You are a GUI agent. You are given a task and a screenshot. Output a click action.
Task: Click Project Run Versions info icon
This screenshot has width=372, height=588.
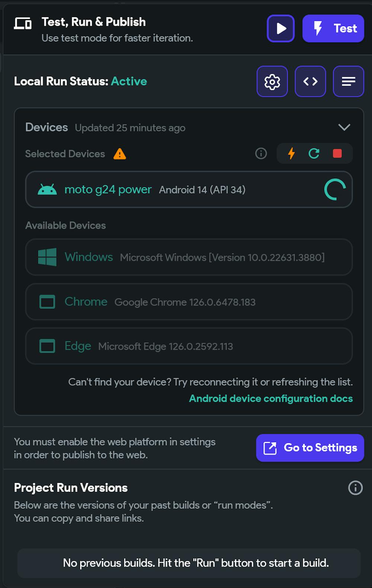tap(355, 488)
